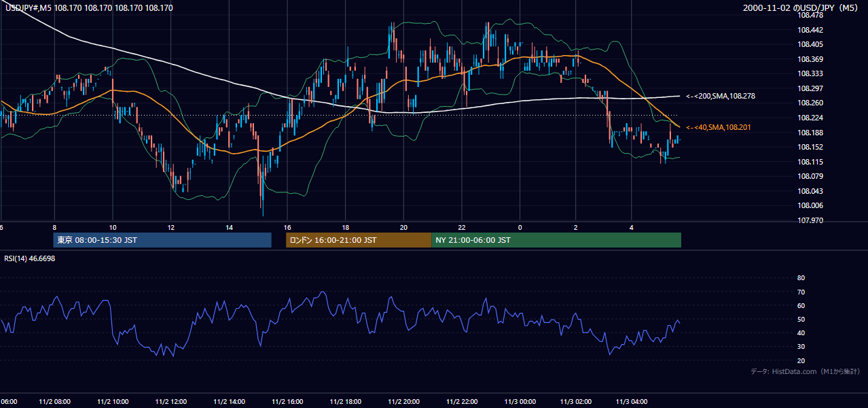Click the 108.405 price axis label
The height and width of the screenshot is (408, 868).
(811, 44)
